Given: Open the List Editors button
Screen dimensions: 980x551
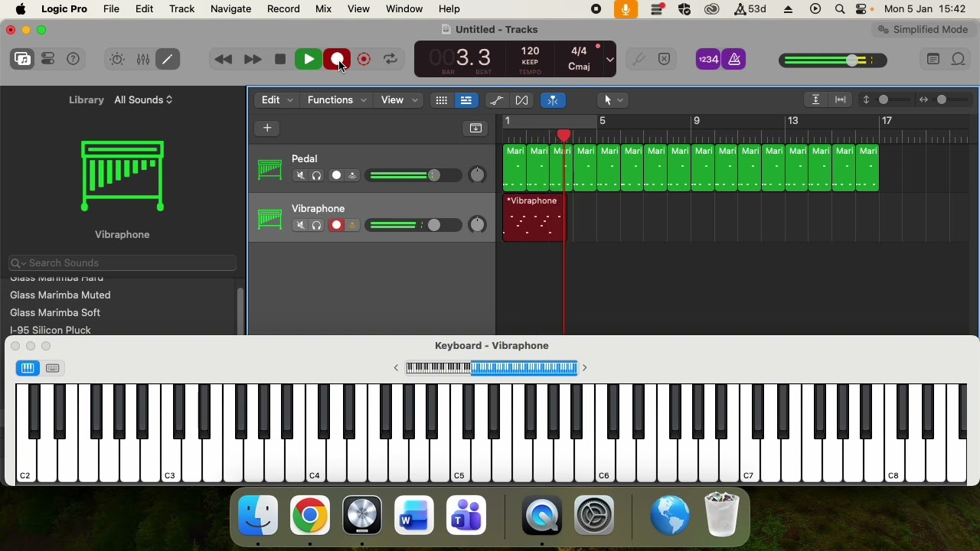Looking at the screenshot, I should pos(933,59).
